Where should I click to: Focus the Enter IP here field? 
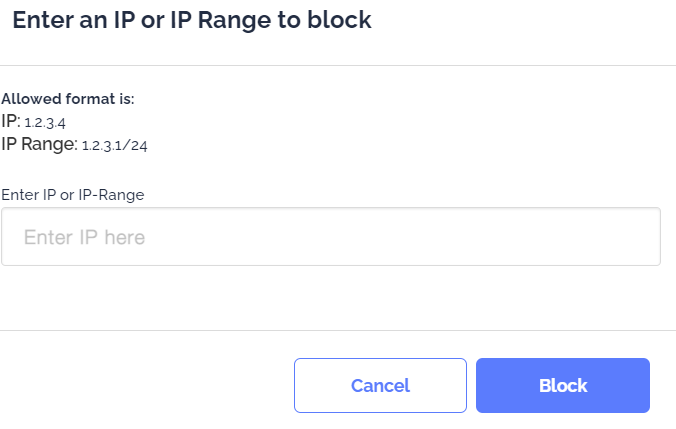330,237
